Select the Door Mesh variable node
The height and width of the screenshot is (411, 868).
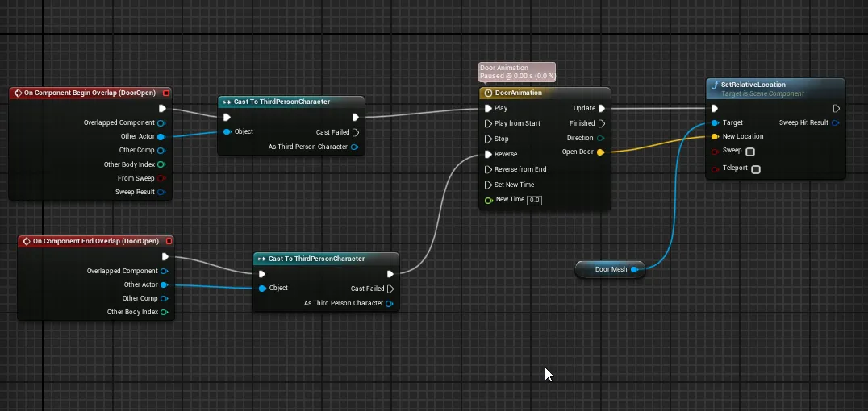(x=611, y=269)
